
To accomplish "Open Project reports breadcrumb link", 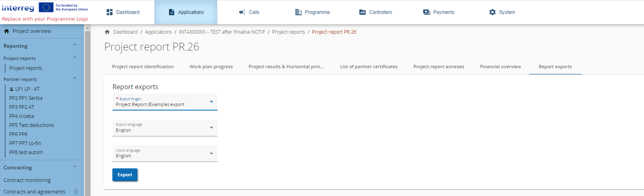I will [288, 32].
